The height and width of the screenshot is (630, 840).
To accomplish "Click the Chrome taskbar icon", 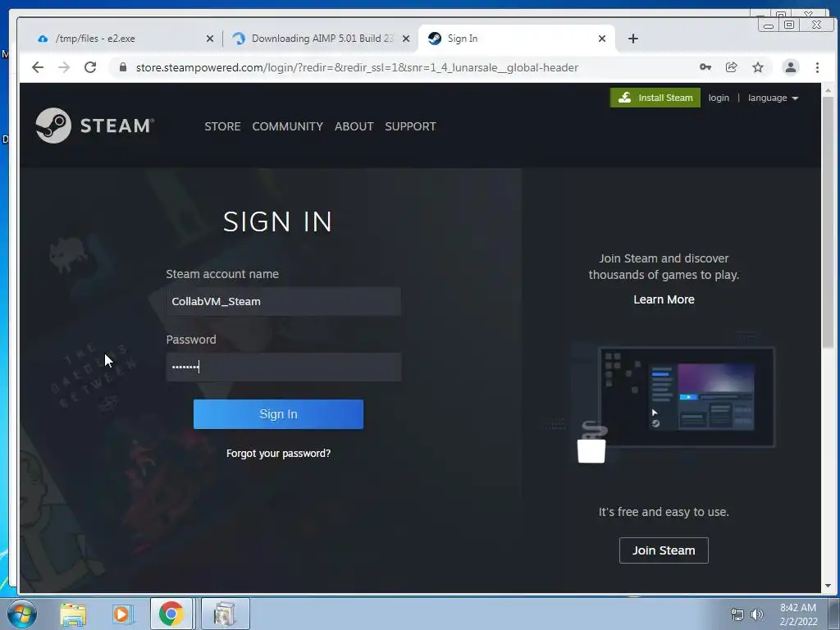I will (x=171, y=614).
